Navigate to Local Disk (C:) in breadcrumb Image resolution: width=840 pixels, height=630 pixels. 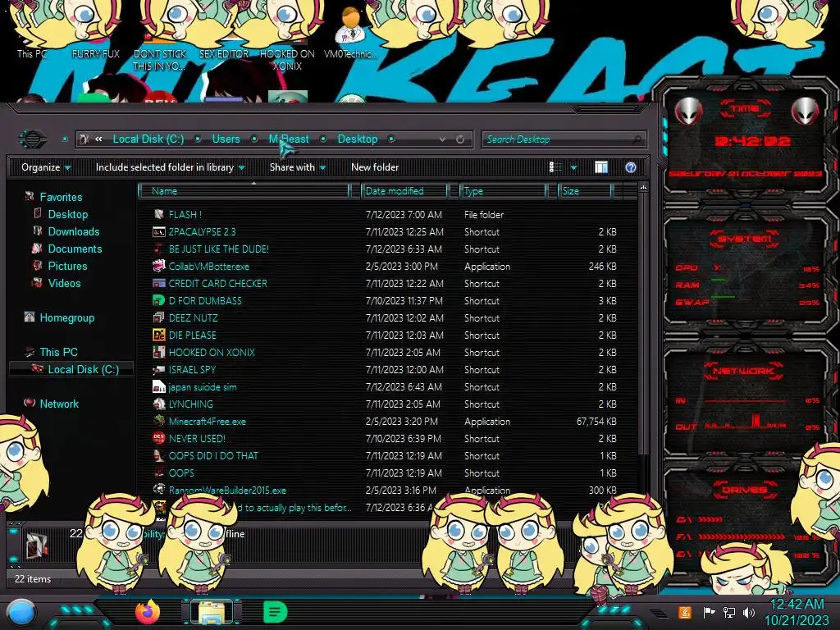(x=148, y=139)
